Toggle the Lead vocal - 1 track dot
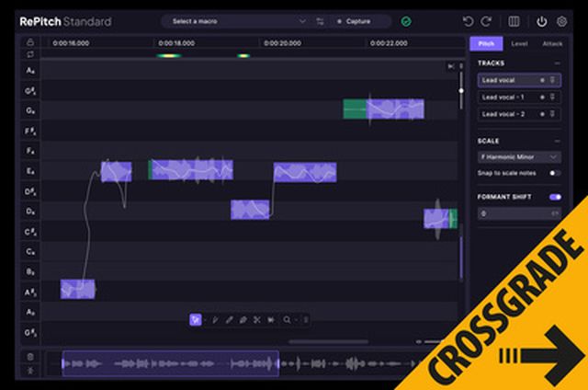Viewport: 588px width, 390px height. point(541,97)
